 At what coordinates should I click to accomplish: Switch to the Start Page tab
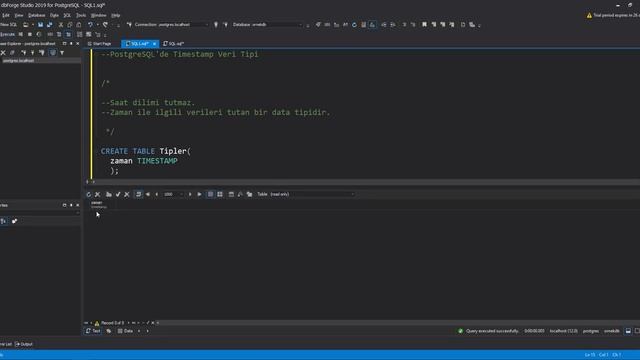point(99,44)
